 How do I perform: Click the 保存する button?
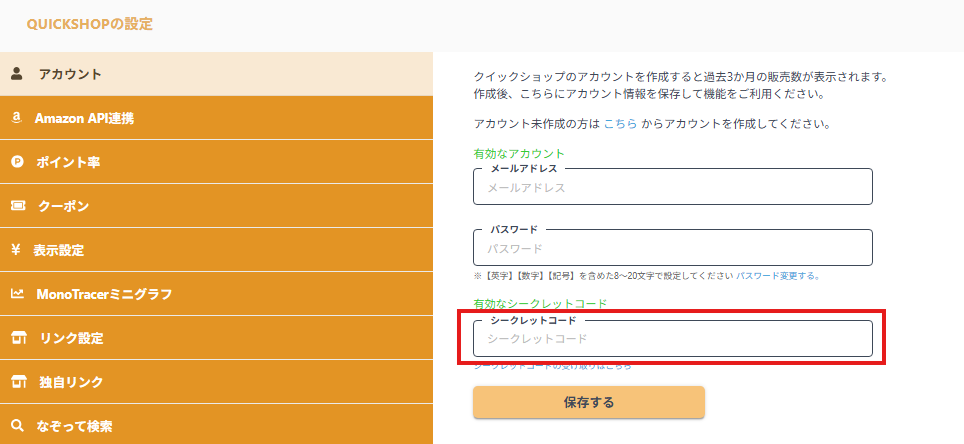tap(588, 402)
